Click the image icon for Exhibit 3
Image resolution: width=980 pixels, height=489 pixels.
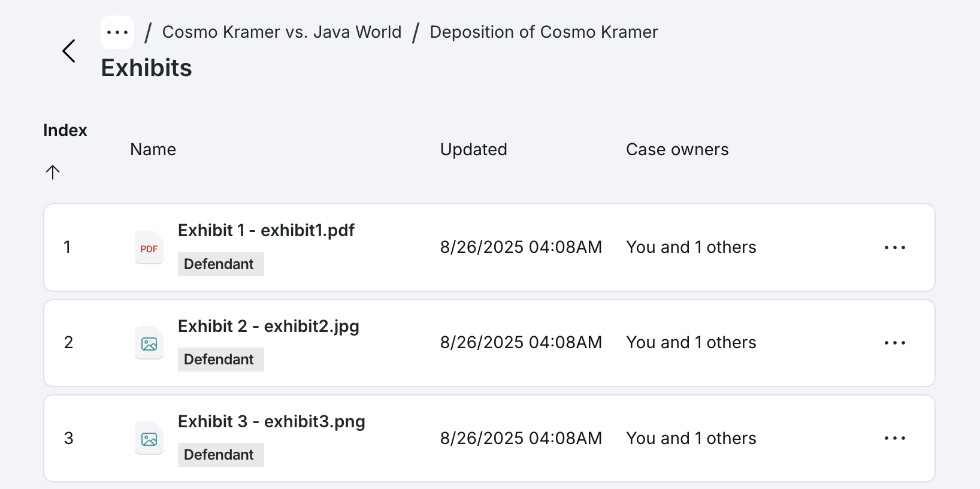tap(149, 438)
